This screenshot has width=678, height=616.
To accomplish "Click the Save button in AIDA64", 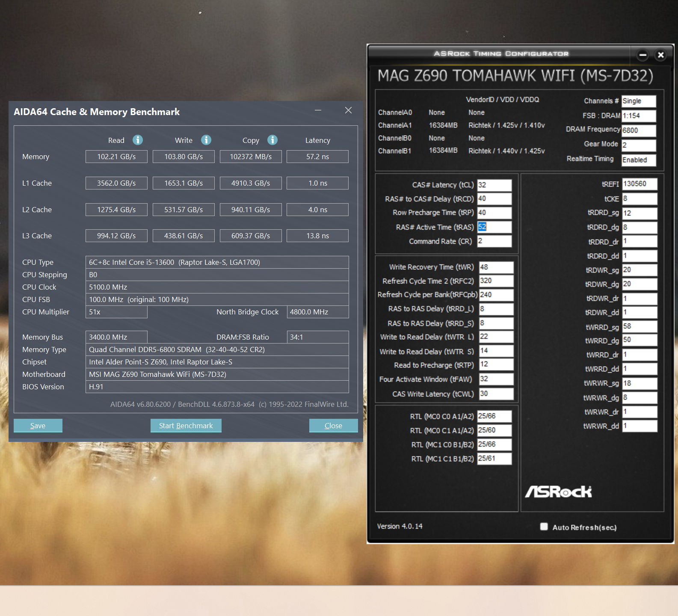I will pos(38,426).
